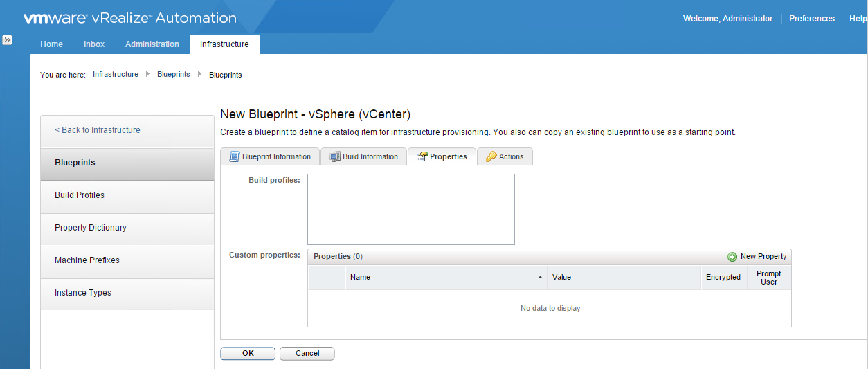Click the green plus New Property icon
Screen dimensions: 868x369
click(x=732, y=257)
